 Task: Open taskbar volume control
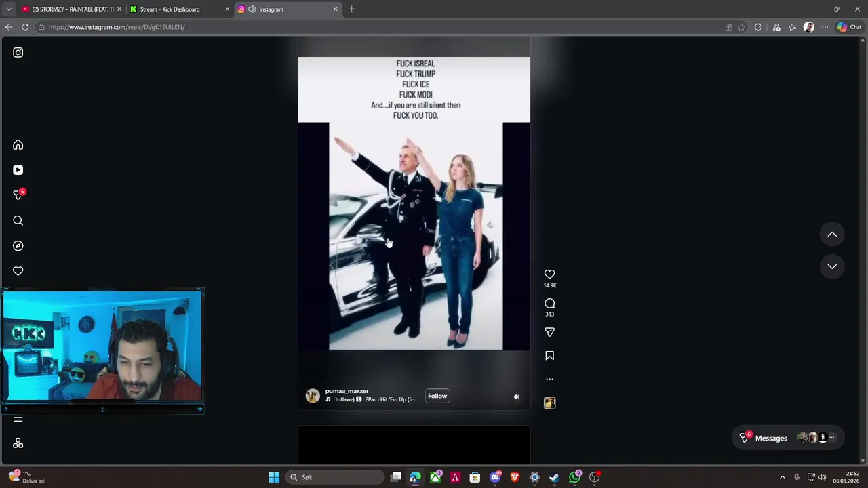coord(823,477)
